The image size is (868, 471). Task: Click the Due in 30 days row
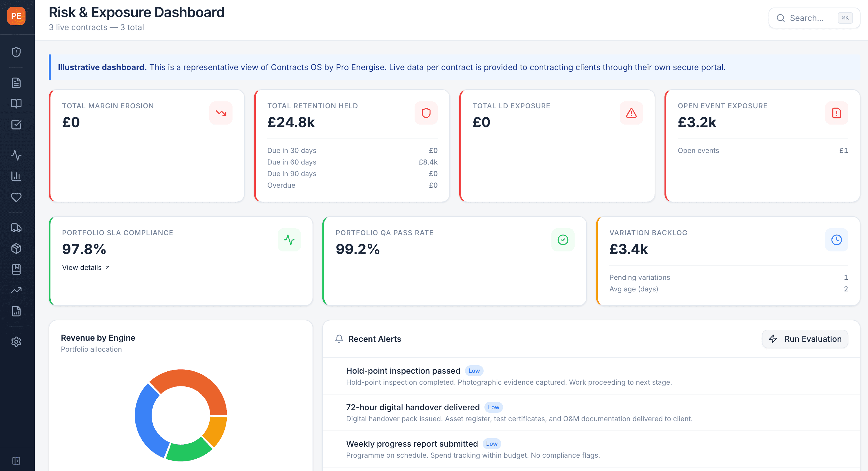(352, 151)
